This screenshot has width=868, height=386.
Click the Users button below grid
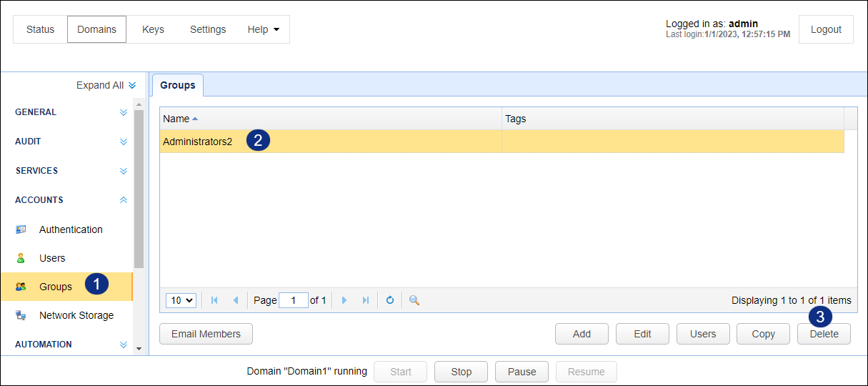(x=703, y=334)
